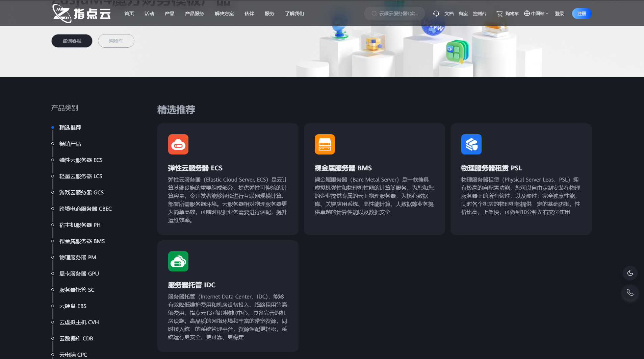
Task: Click the floating phone contact icon
Action: (630, 293)
